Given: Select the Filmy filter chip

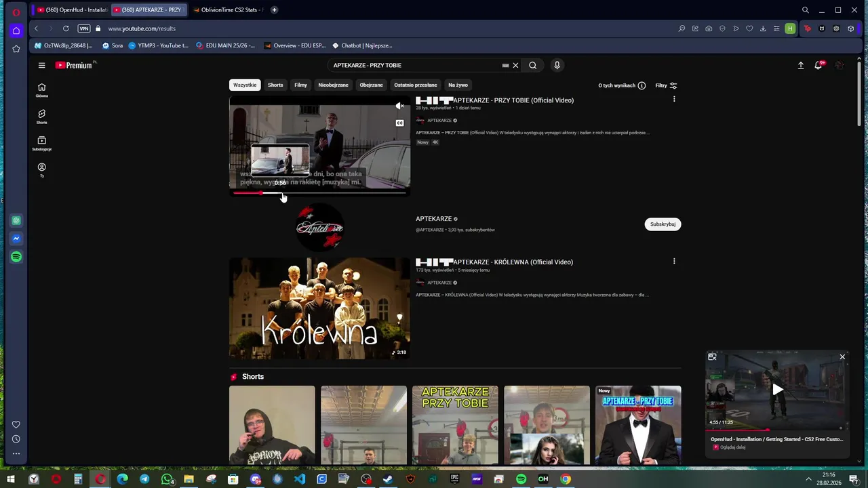Looking at the screenshot, I should [300, 85].
